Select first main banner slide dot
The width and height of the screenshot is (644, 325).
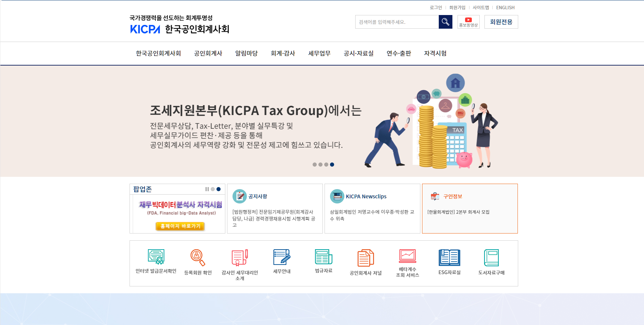(315, 165)
